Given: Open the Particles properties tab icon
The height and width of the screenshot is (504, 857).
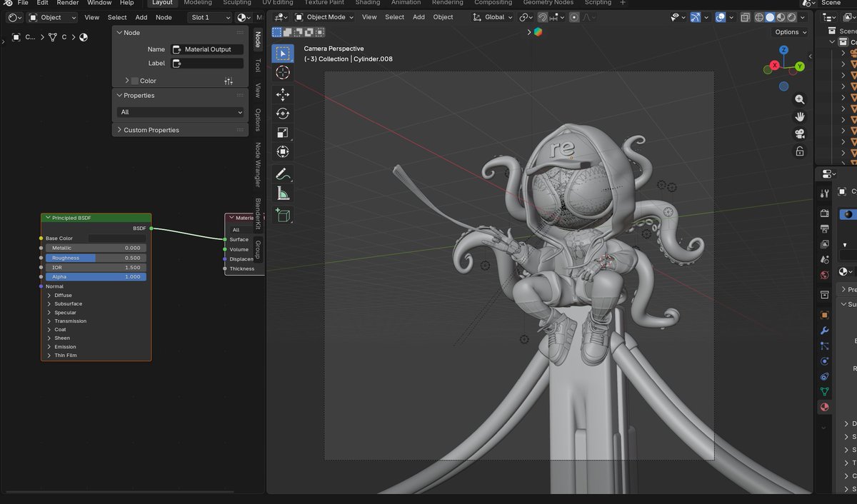Looking at the screenshot, I should pyautogui.click(x=824, y=346).
